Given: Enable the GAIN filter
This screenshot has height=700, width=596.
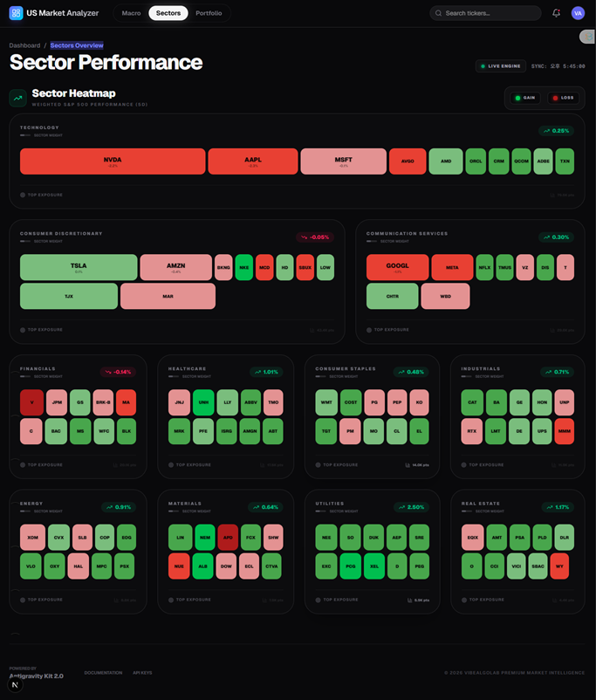Looking at the screenshot, I should [524, 98].
